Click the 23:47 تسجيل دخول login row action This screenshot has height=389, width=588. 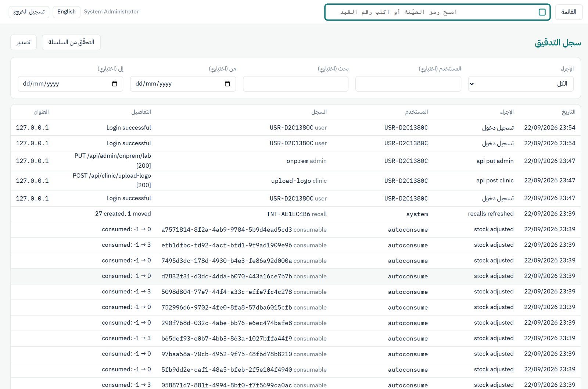click(498, 198)
